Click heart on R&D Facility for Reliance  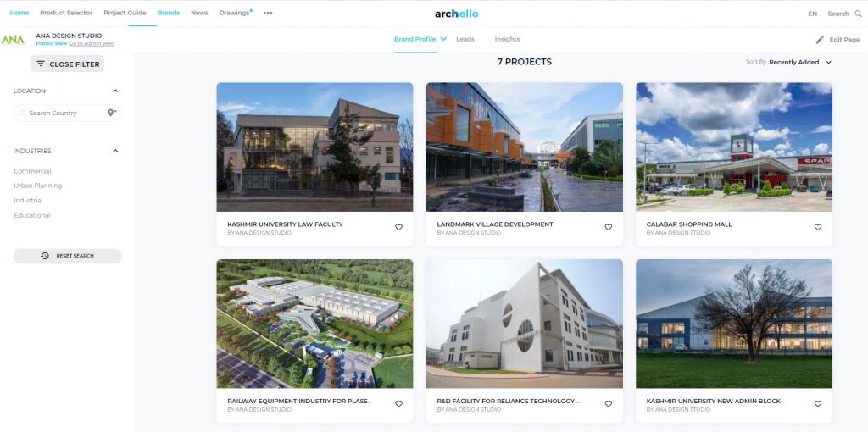(608, 404)
